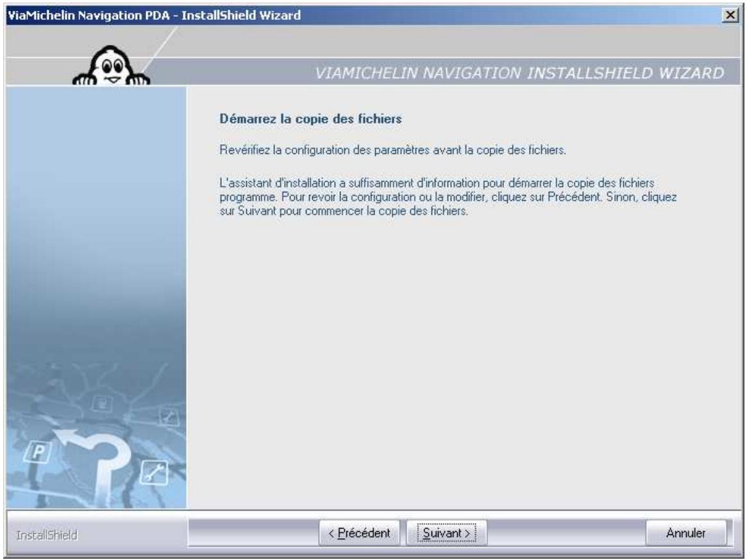This screenshot has width=747, height=560.
Task: Cancel installation with the Annuler button
Action: [686, 533]
